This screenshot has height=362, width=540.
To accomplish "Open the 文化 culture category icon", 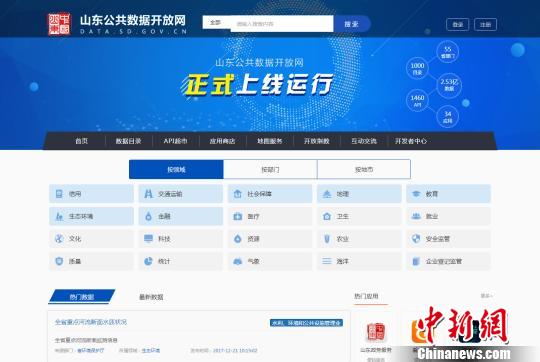I will tap(59, 238).
